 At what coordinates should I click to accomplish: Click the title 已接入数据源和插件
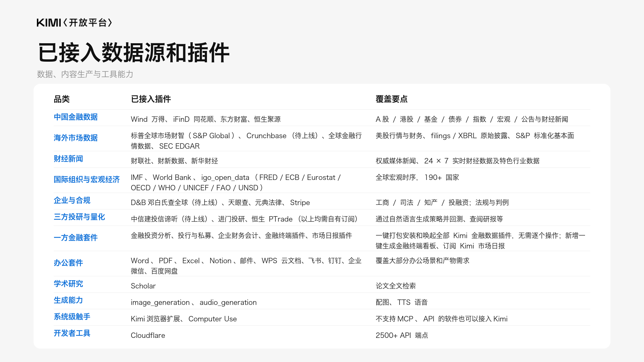point(134,53)
